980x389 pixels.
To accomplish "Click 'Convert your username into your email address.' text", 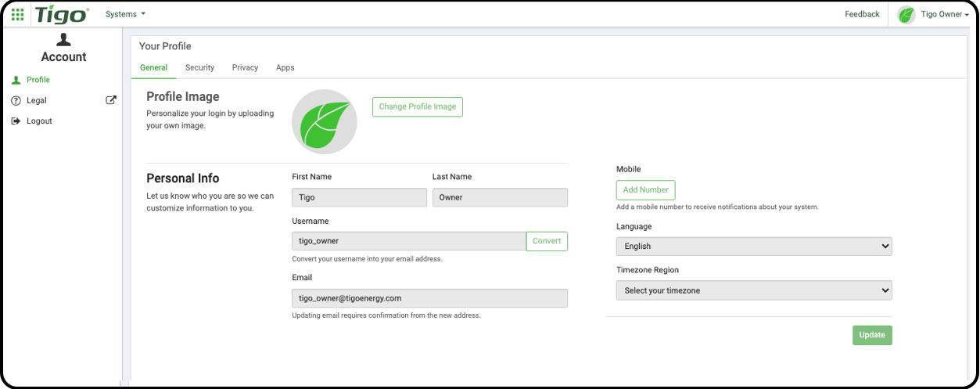I will click(x=367, y=259).
